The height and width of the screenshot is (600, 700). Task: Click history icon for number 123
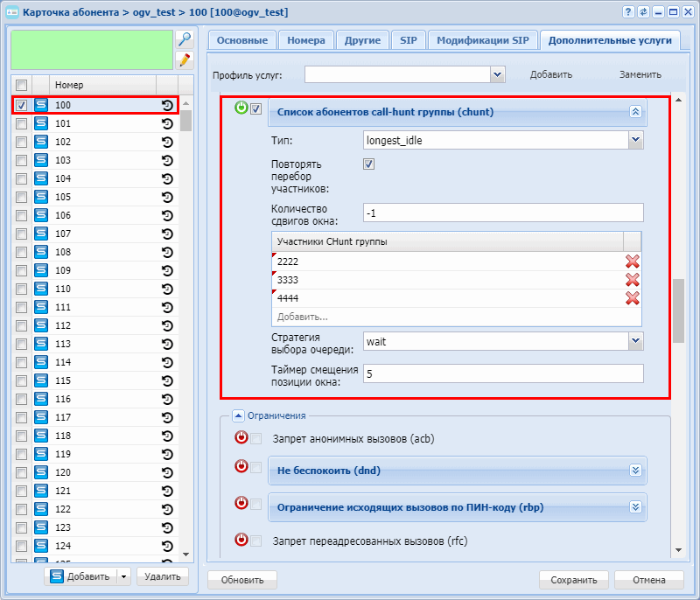(x=167, y=527)
